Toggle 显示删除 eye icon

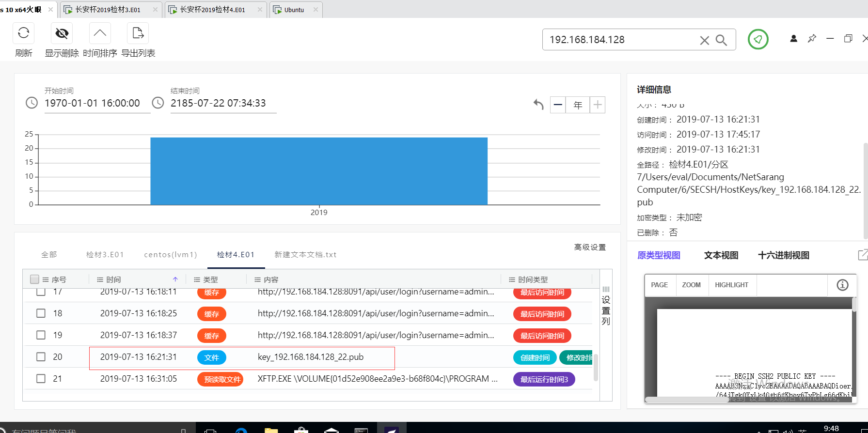tap(62, 33)
